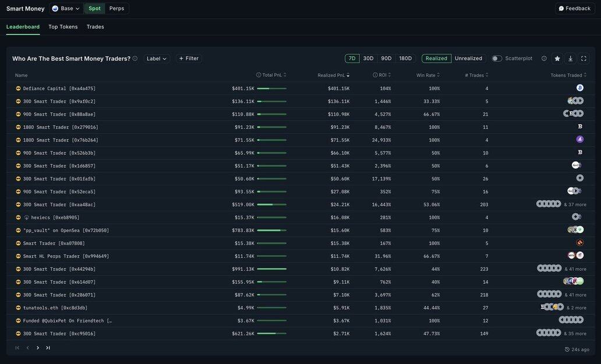Sort by the ROI column header
Viewport: 601px width, 364px height.
(x=382, y=75)
